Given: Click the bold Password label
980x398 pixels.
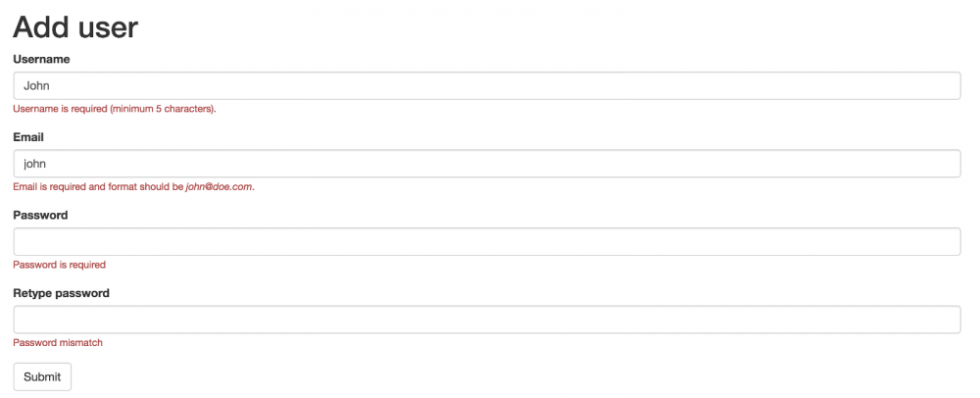Looking at the screenshot, I should click(40, 215).
